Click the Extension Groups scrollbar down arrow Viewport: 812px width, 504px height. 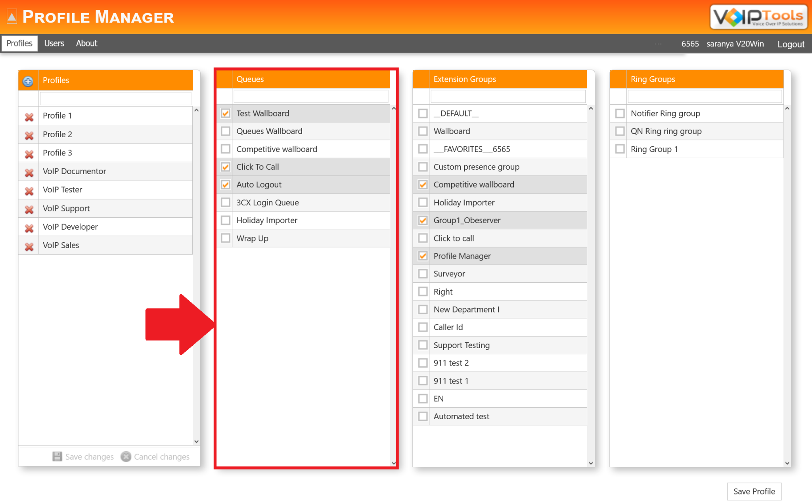591,463
